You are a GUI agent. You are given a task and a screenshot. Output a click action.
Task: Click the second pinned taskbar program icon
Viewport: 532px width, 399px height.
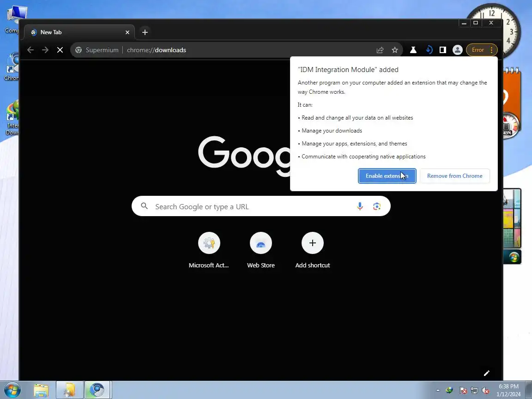pos(70,390)
